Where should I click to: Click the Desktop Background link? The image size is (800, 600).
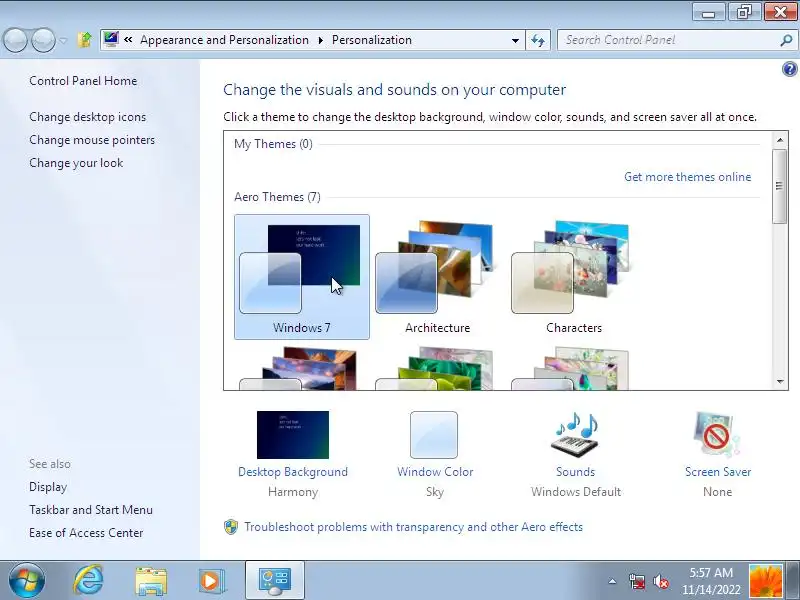[293, 472]
